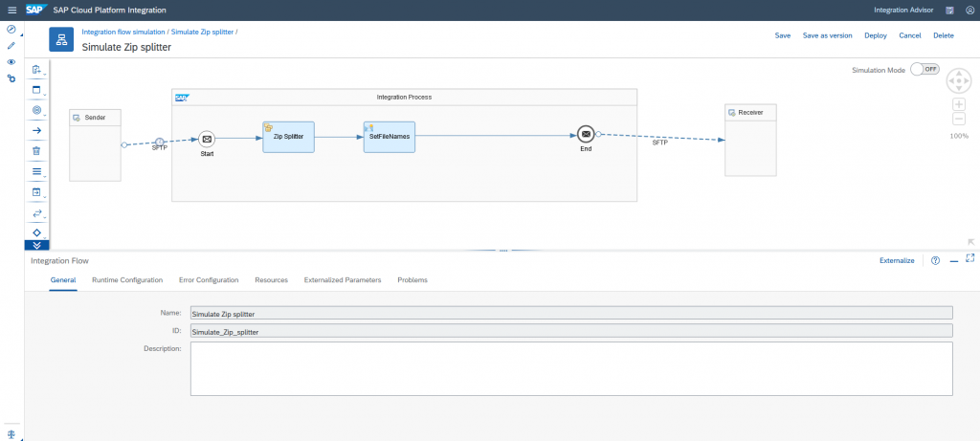Select the two-arrows mapping palette tool
Viewport: 980px width, 441px height.
(x=37, y=213)
